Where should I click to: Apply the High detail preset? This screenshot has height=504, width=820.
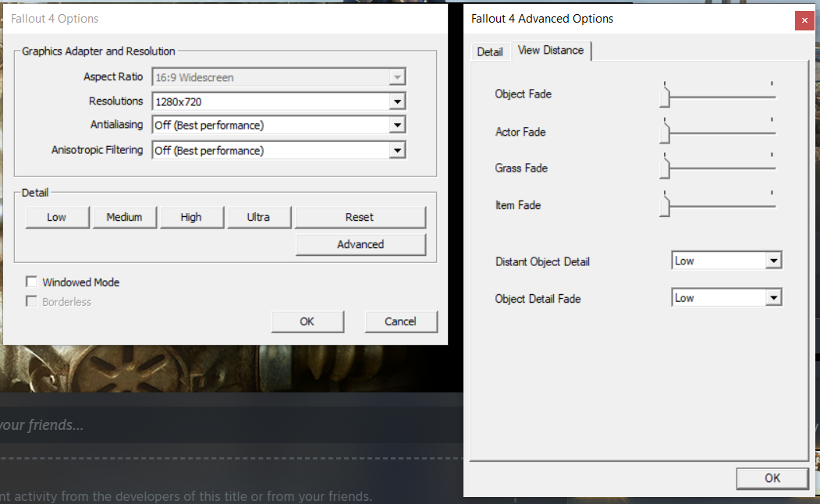pos(191,217)
